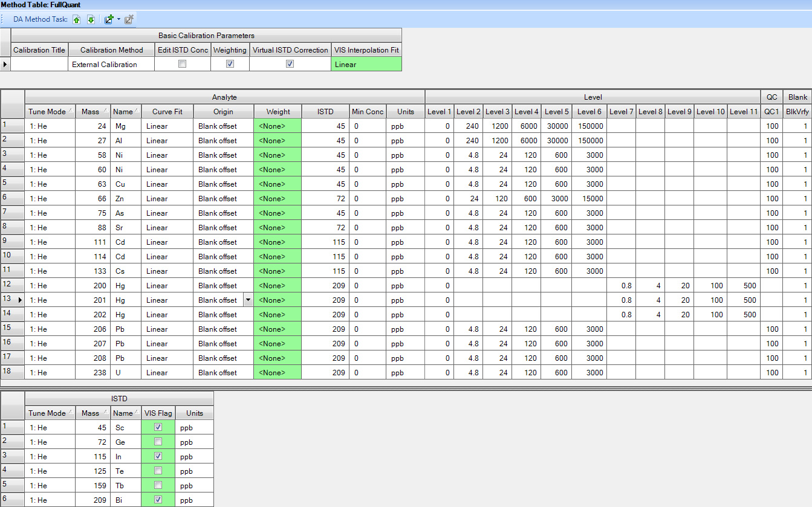The image size is (812, 507).
Task: Click ISTD value 72 in Sr row
Action: pos(325,227)
